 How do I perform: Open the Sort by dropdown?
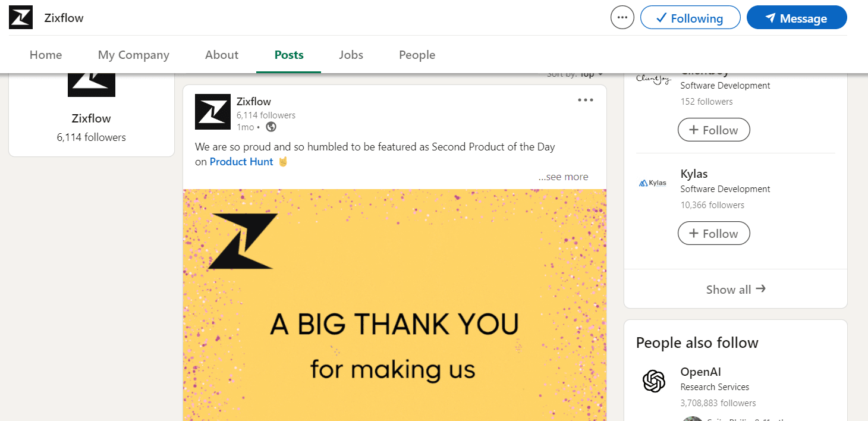(575, 74)
